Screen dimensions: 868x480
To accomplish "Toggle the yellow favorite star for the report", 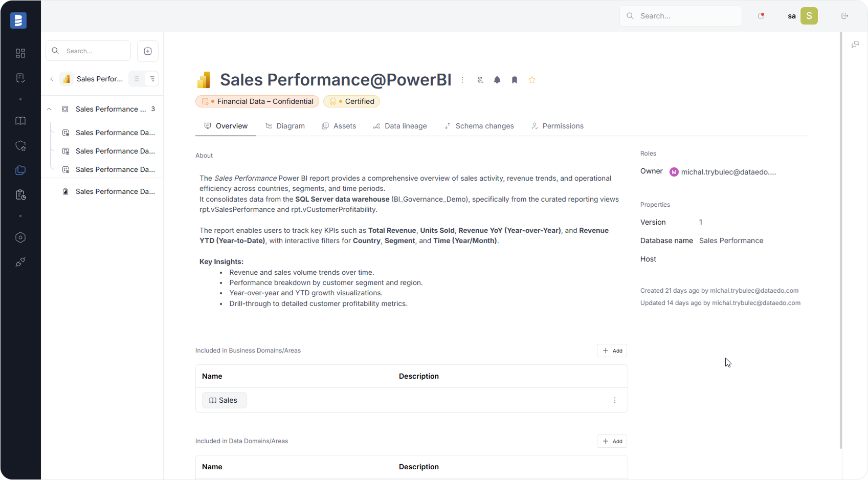I will coord(532,80).
